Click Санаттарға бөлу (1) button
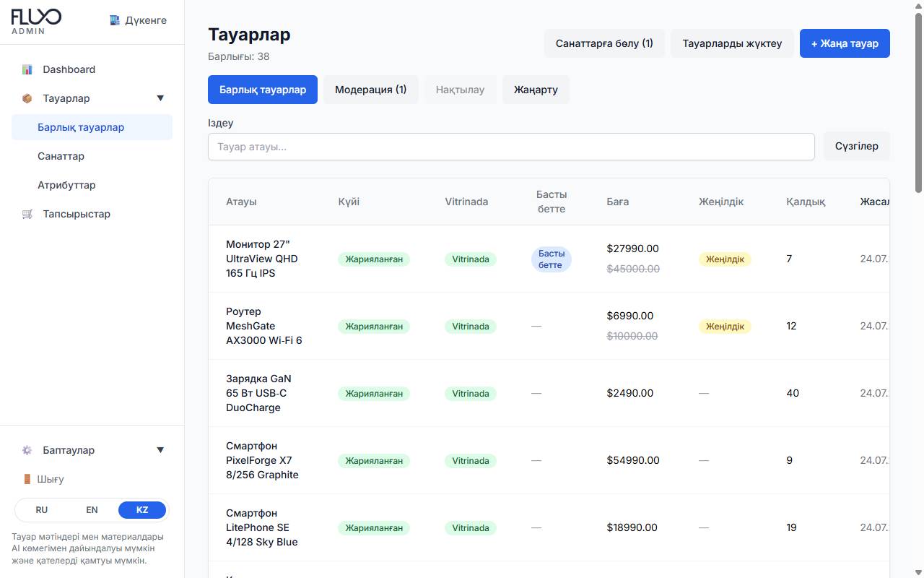The image size is (924, 578). click(x=604, y=43)
